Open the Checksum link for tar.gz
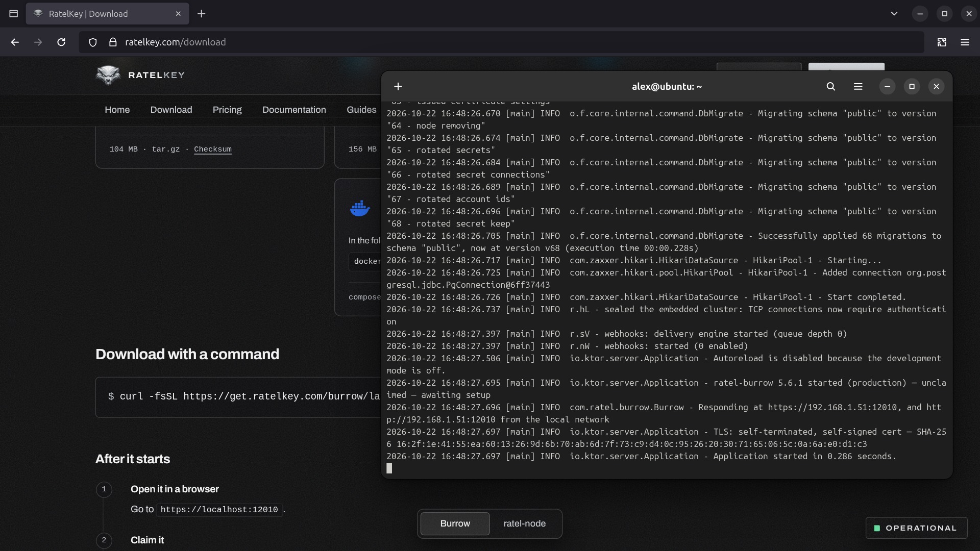Screen dimensions: 980x551 213,149
